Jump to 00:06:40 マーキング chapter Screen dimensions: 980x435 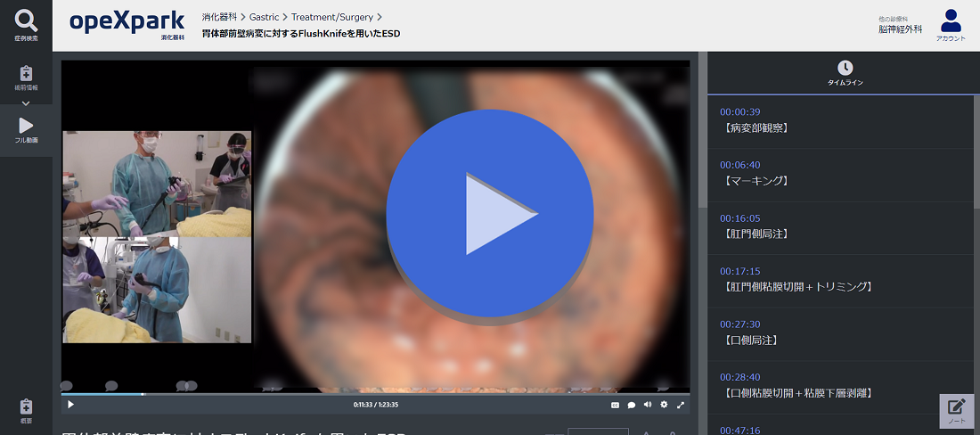coord(839,175)
